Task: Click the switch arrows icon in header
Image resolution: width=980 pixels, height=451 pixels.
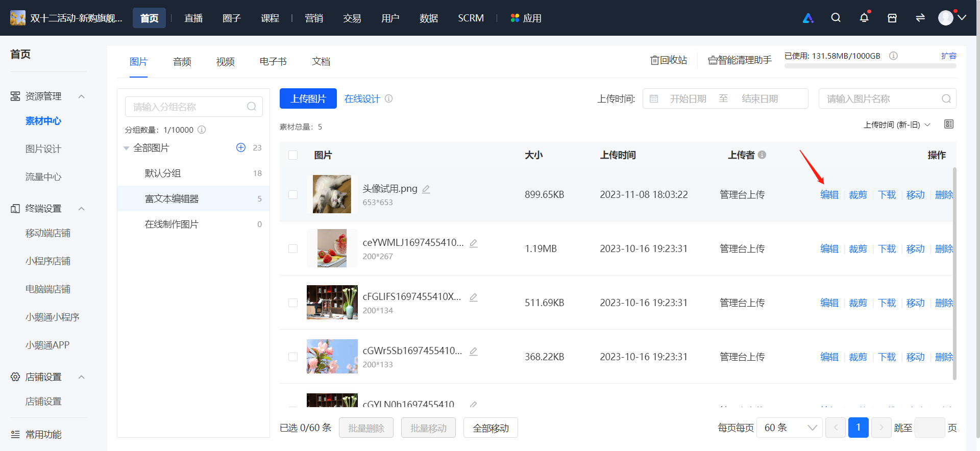Action: coord(920,18)
